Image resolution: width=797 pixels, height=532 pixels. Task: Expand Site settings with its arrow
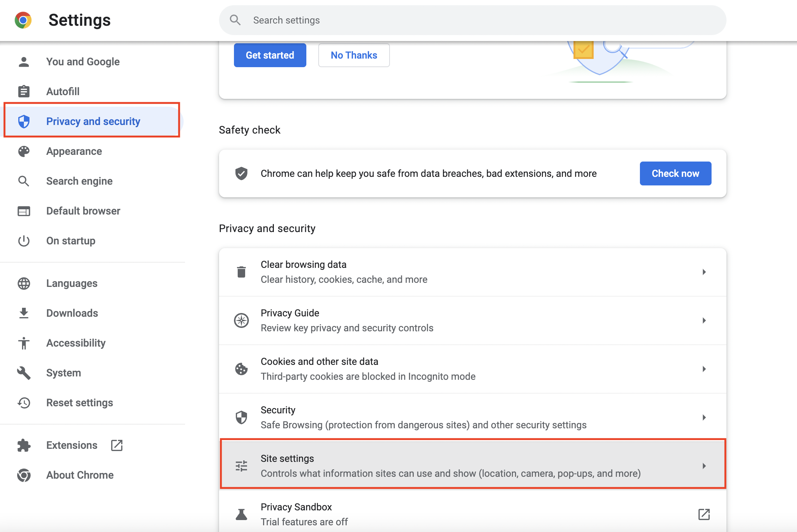[x=704, y=466]
